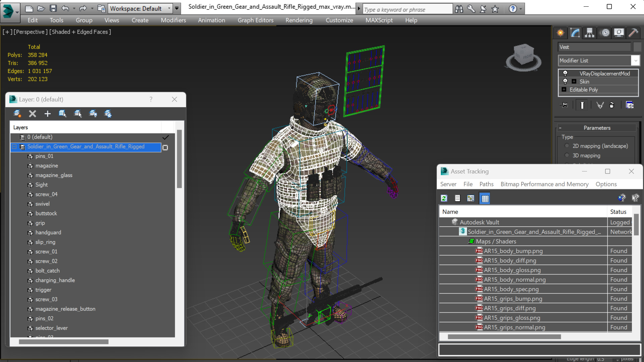Viewport: 644px width, 362px height.
Task: Open Paths menu in Asset Tracking
Action: pyautogui.click(x=486, y=184)
